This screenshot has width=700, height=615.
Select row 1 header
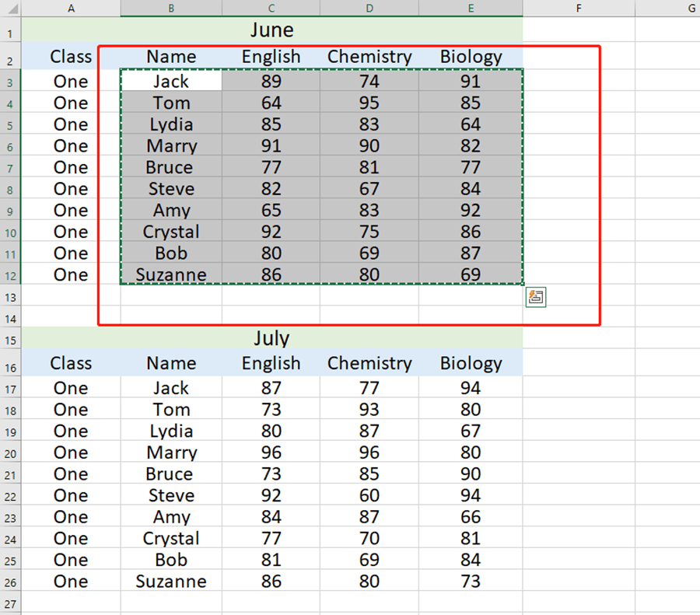[10, 30]
